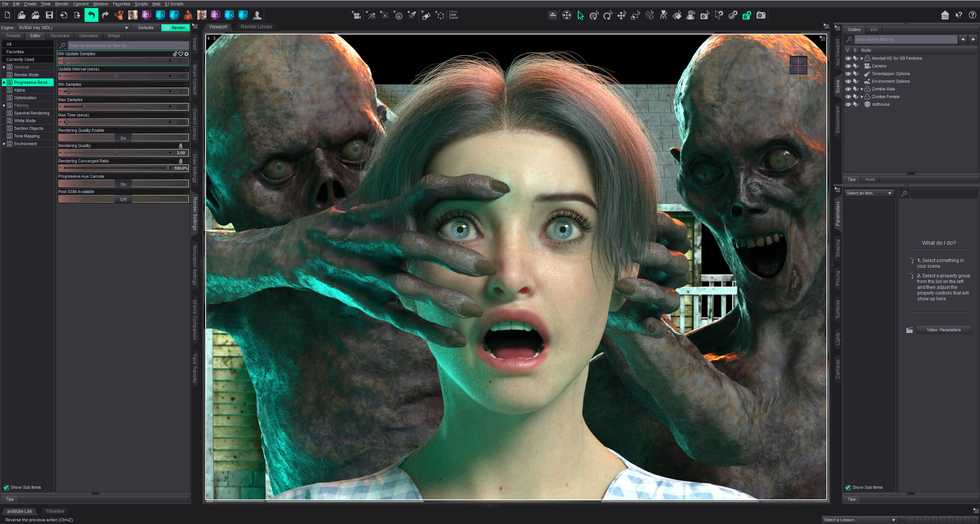Toggle visibility eye for dollhouse node
980x524 pixels.
[x=848, y=104]
